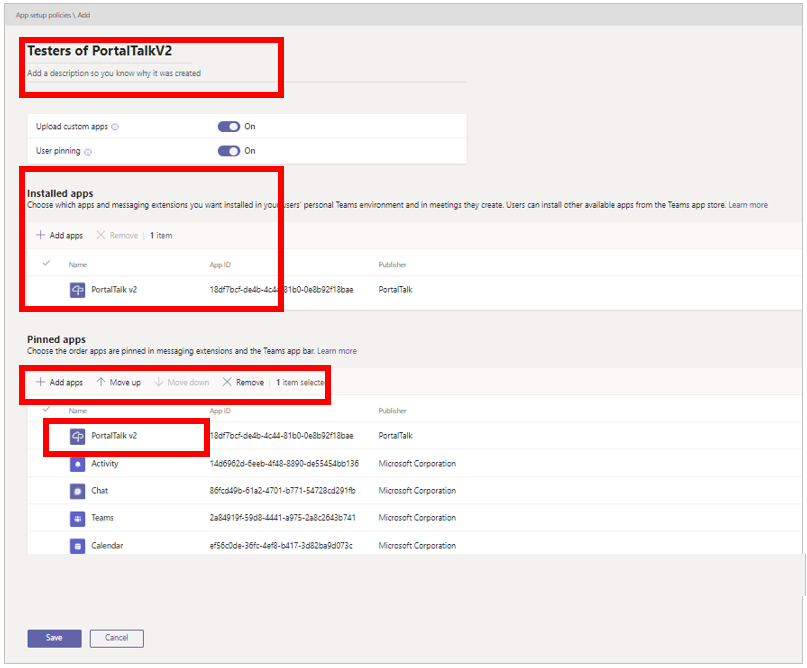Click the plus icon in Installed apps toolbar
Screen dimensions: 807x668
(x=40, y=235)
